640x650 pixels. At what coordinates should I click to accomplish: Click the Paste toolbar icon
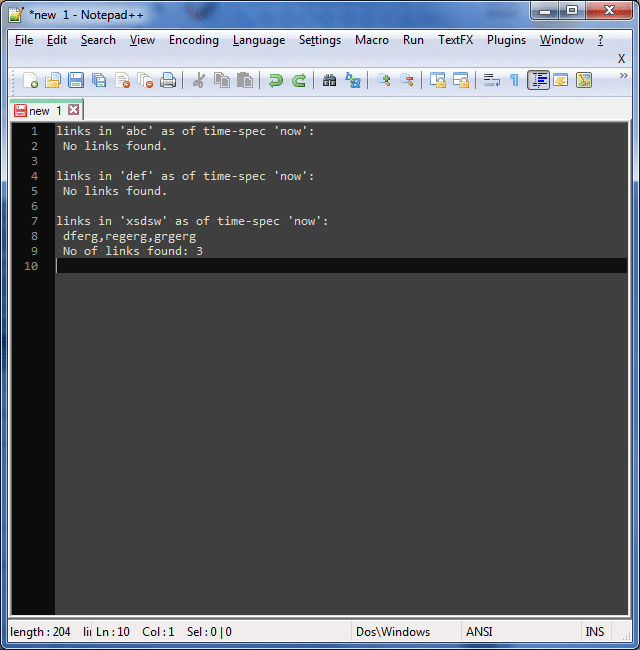[x=245, y=80]
